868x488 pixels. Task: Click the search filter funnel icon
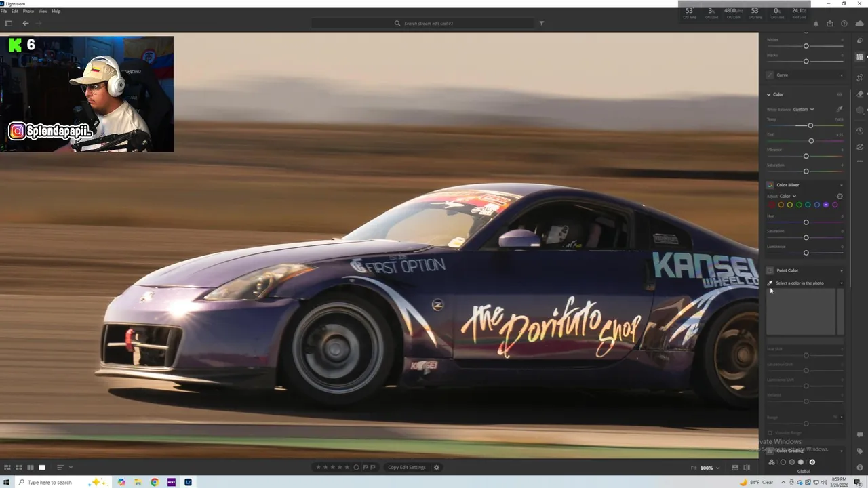541,23
